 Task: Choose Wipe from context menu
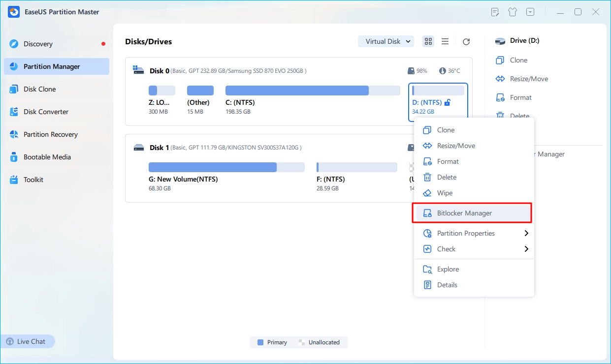474,193
